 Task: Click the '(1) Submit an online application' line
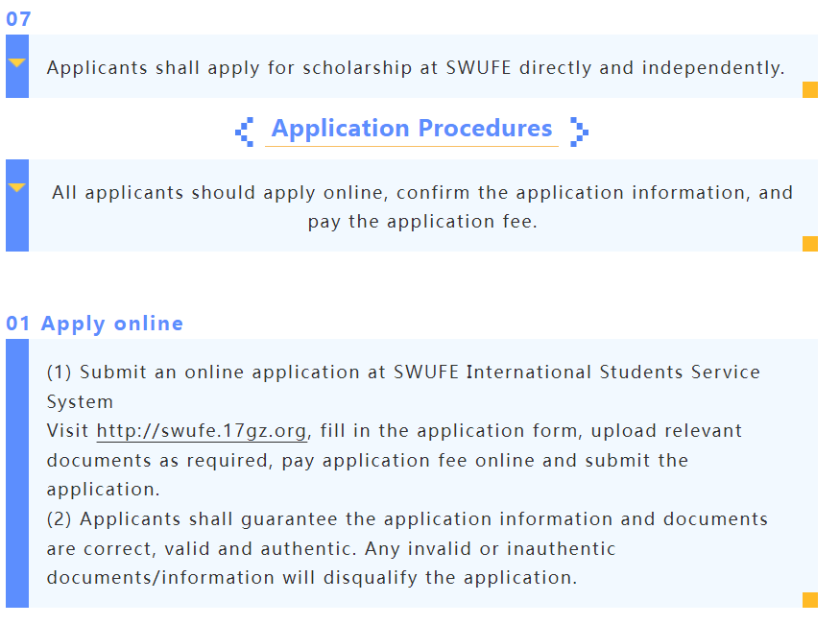tap(403, 373)
